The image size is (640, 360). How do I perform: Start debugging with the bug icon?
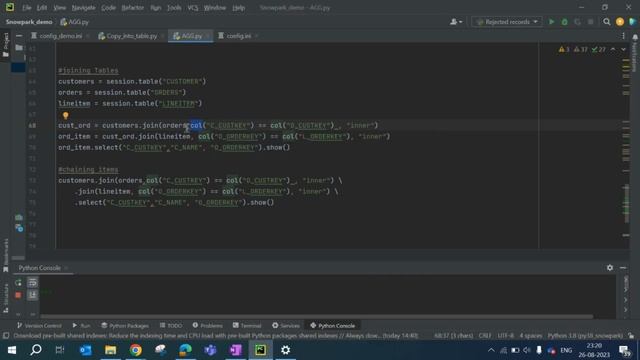(564, 22)
